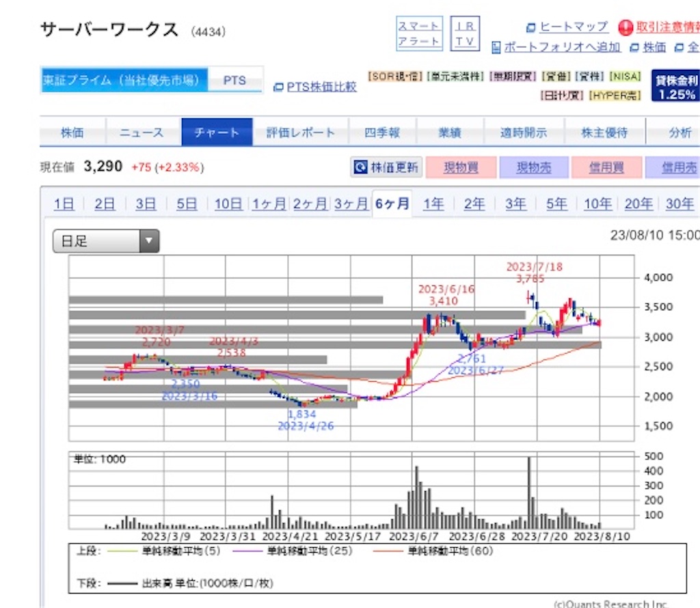Select the チャート tab
The height and width of the screenshot is (608, 700).
tap(217, 132)
